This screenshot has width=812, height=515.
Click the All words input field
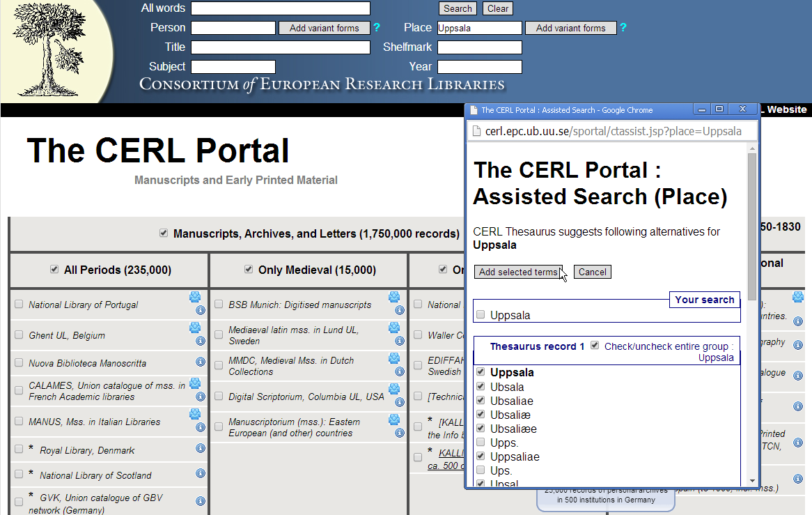(x=281, y=8)
